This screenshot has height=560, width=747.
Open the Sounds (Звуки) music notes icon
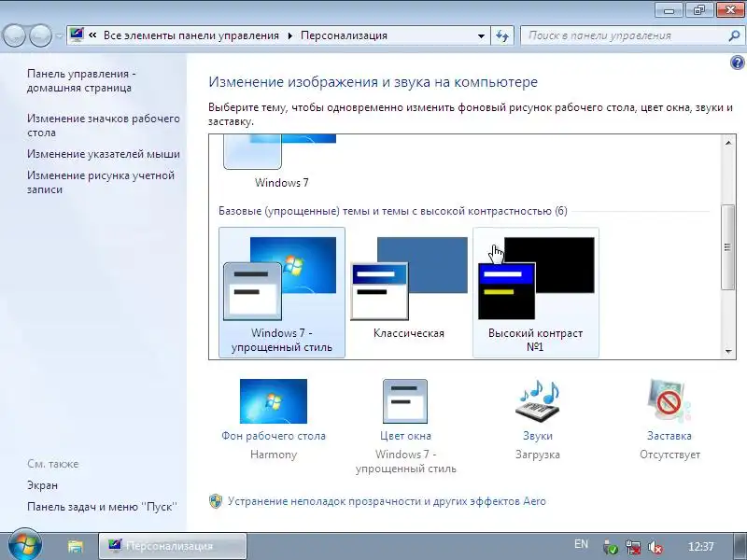pyautogui.click(x=538, y=400)
